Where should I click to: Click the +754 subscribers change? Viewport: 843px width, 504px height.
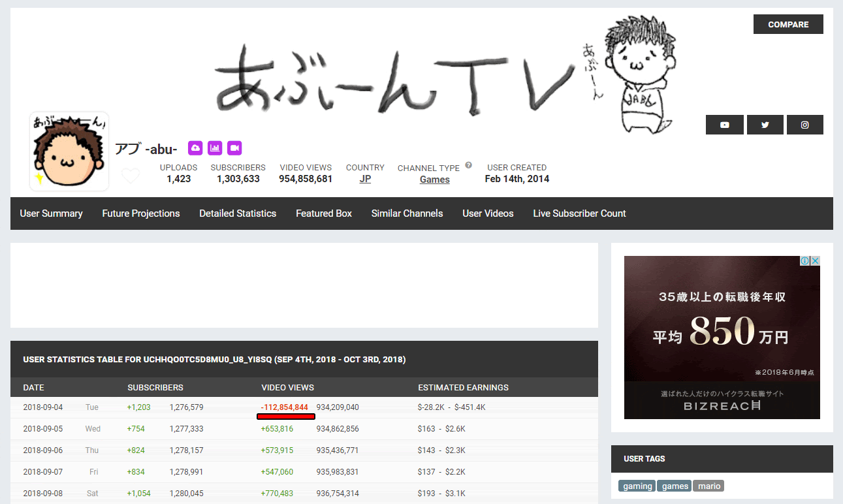click(x=136, y=429)
